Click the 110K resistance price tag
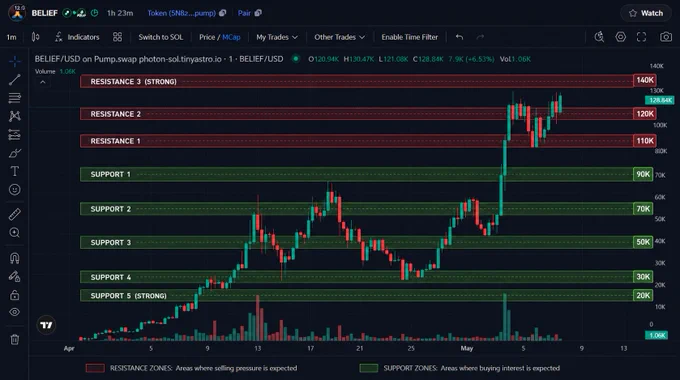 pyautogui.click(x=644, y=141)
